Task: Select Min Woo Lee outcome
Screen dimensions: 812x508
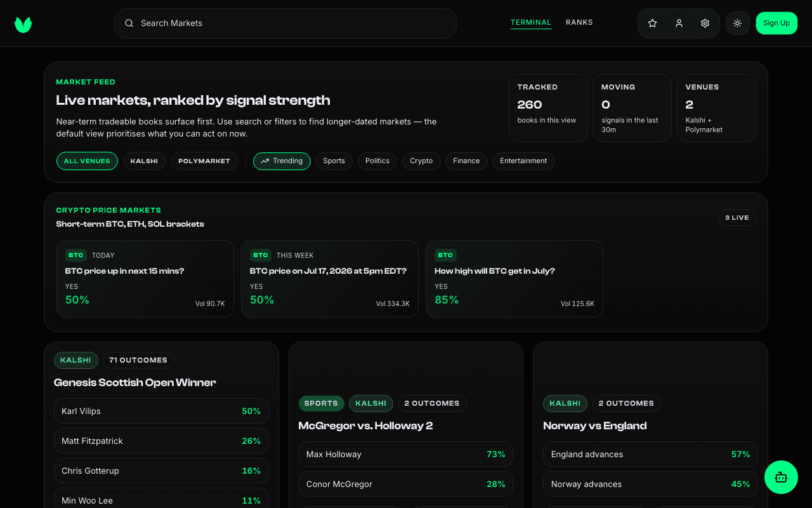Action: pyautogui.click(x=161, y=500)
